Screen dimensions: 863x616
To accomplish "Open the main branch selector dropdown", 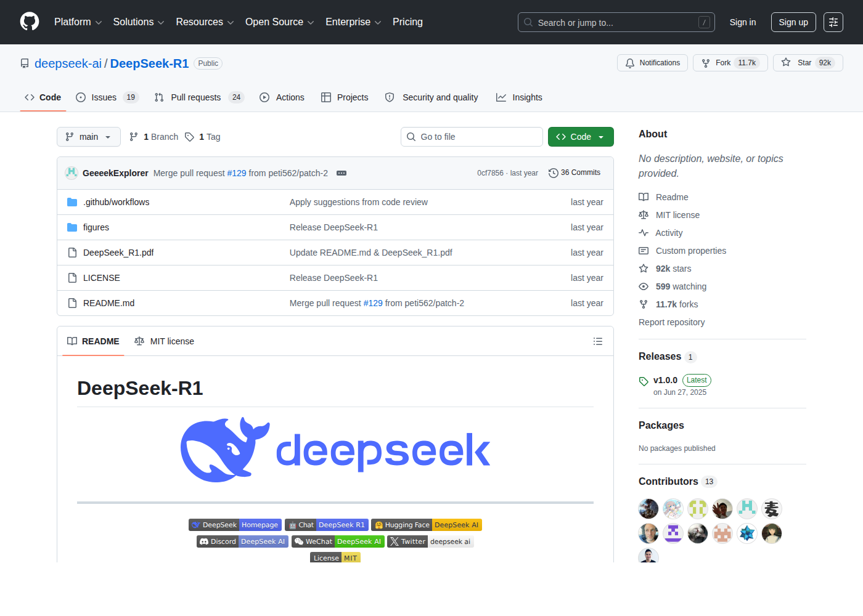I will (89, 137).
